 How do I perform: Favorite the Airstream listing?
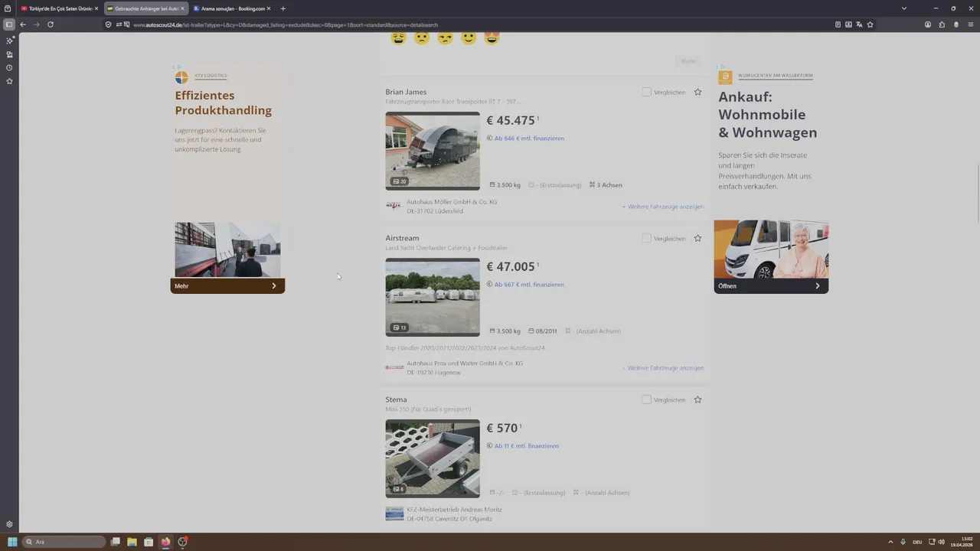697,238
